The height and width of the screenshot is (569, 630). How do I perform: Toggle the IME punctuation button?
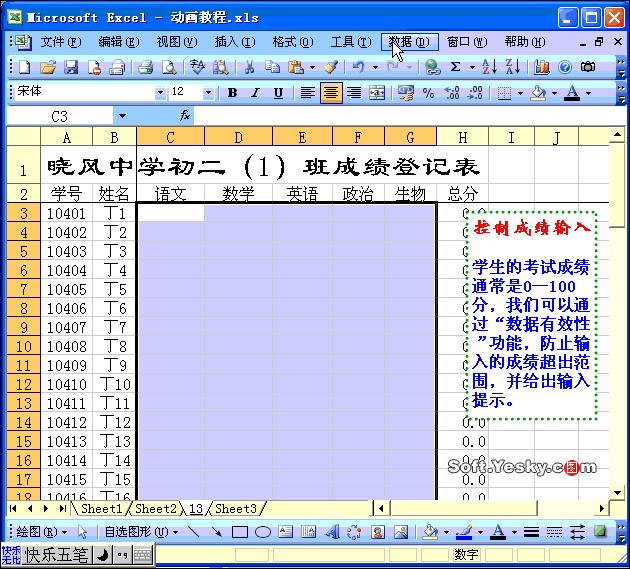tap(122, 556)
